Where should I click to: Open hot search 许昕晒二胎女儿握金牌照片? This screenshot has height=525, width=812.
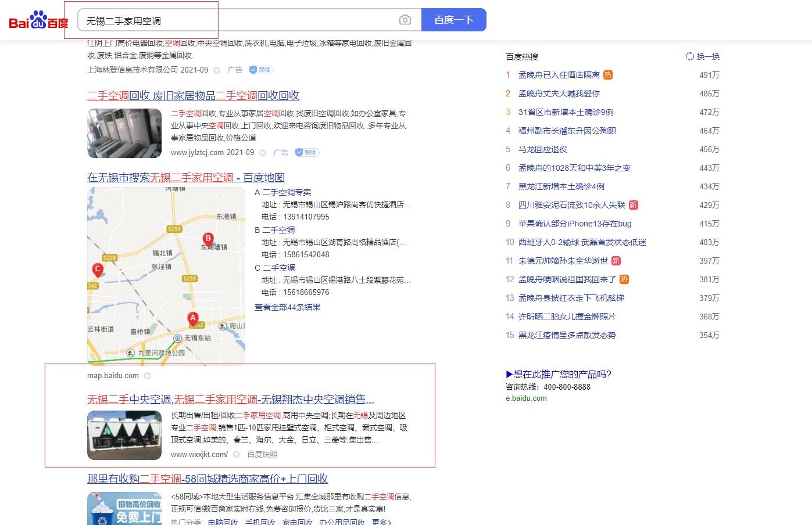(567, 317)
